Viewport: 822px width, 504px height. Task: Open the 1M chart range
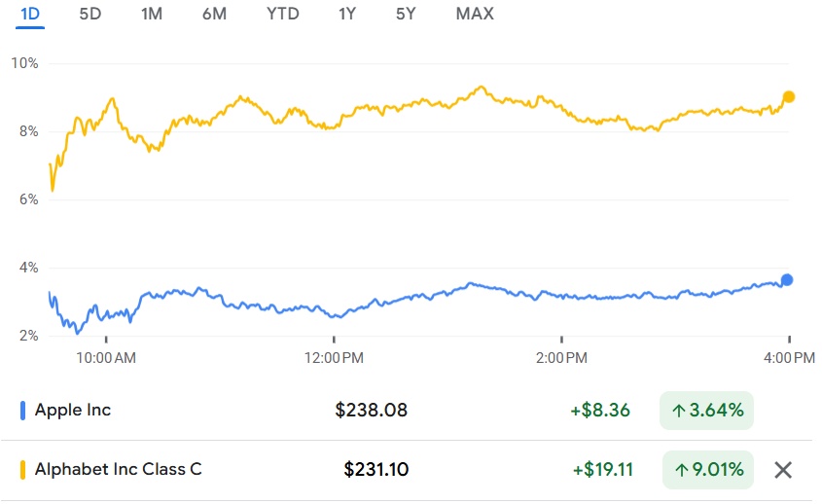point(152,14)
